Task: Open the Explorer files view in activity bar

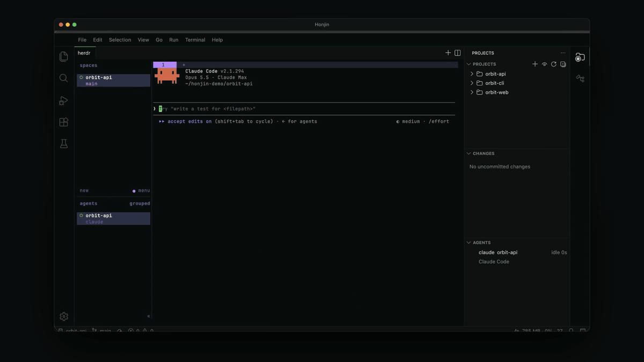Action: (x=63, y=56)
